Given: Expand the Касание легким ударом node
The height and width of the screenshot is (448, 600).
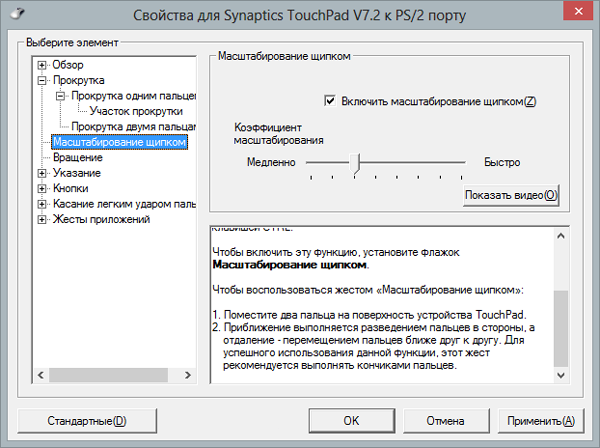Looking at the screenshot, I should point(42,204).
